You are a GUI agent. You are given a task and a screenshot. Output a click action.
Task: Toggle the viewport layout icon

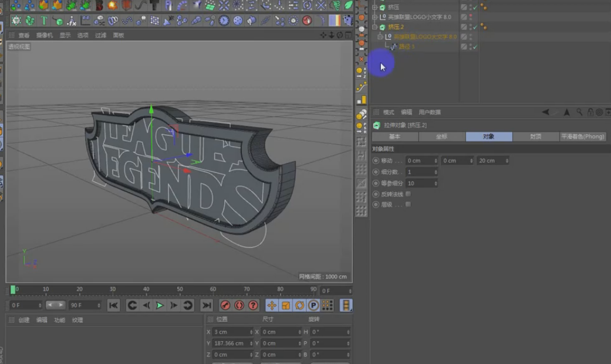[x=348, y=35]
